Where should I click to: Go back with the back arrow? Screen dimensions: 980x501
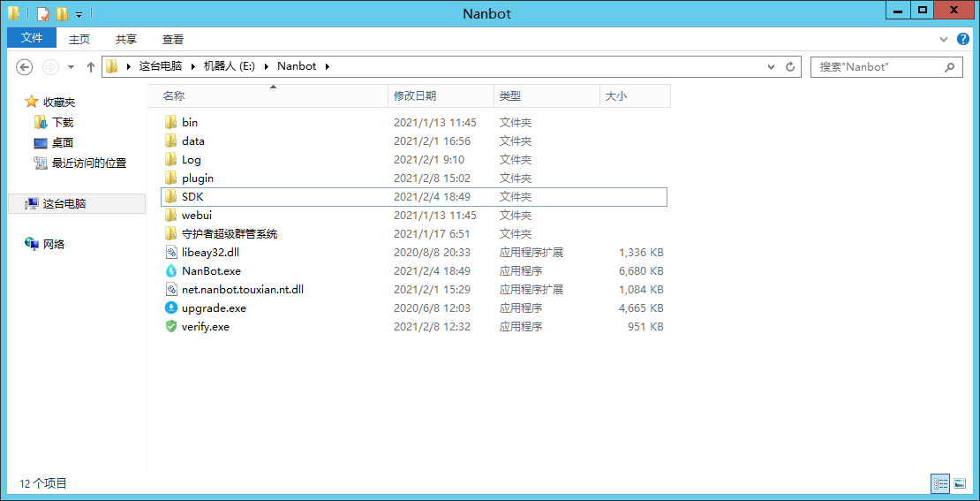pos(24,66)
